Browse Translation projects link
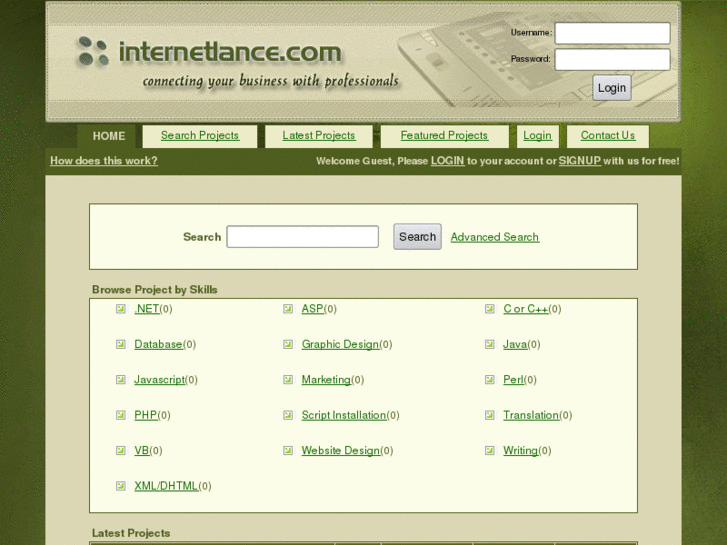The image size is (727, 545). [531, 415]
